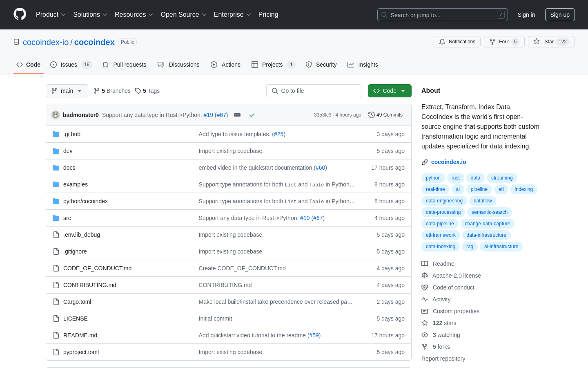The image size is (588, 368).
Task: Click the Sign up button
Action: point(560,15)
